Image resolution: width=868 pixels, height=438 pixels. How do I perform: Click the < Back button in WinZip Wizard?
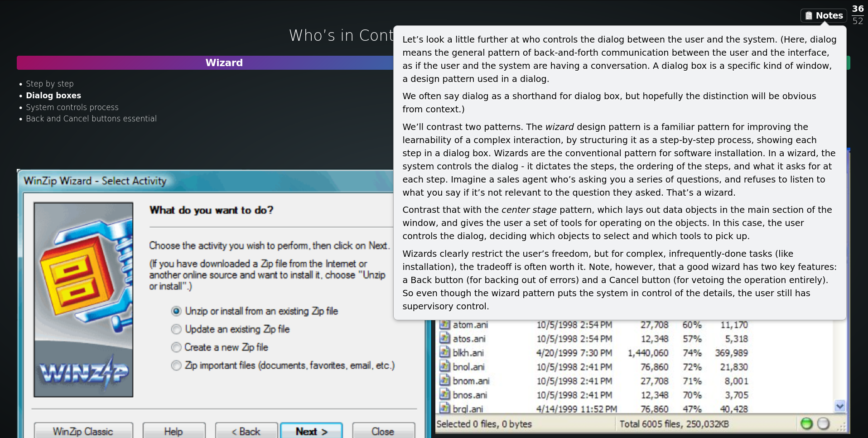point(246,431)
